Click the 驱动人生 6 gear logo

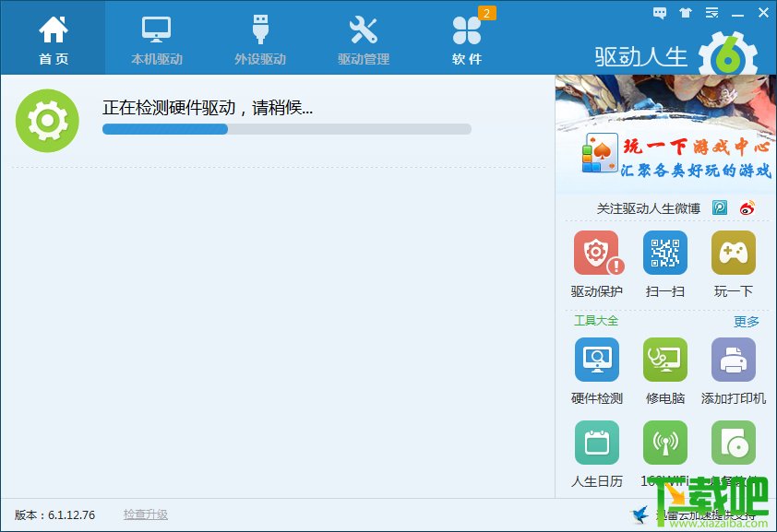pyautogui.click(x=728, y=54)
